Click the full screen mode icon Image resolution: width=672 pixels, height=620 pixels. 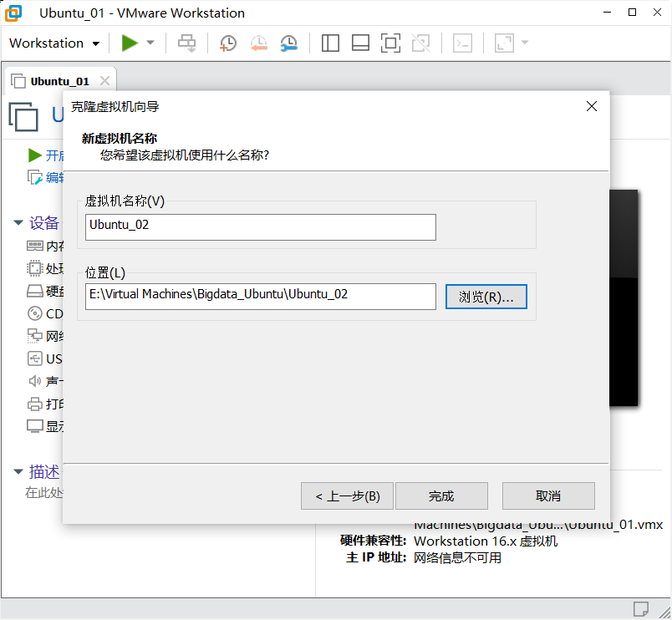pyautogui.click(x=390, y=43)
